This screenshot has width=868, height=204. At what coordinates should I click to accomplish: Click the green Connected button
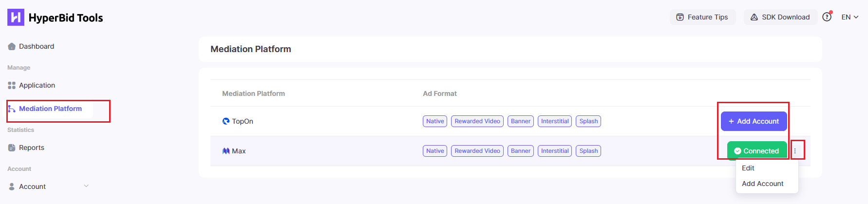(x=756, y=151)
